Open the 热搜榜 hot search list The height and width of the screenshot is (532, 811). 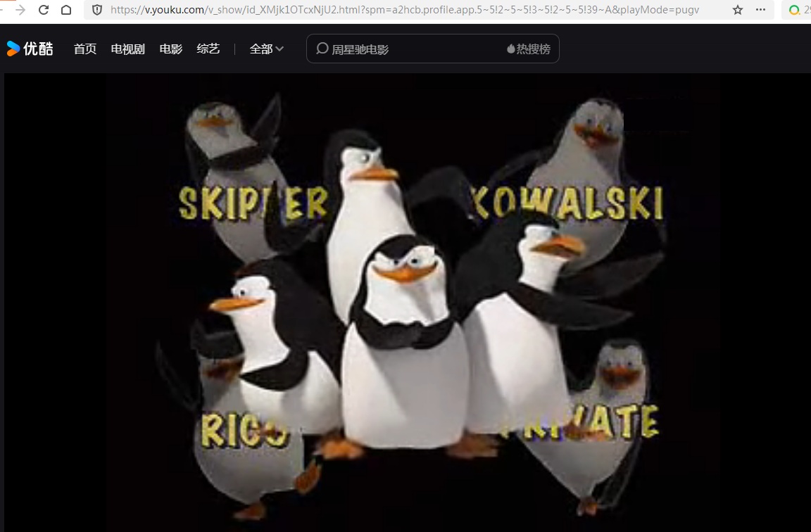(x=529, y=49)
